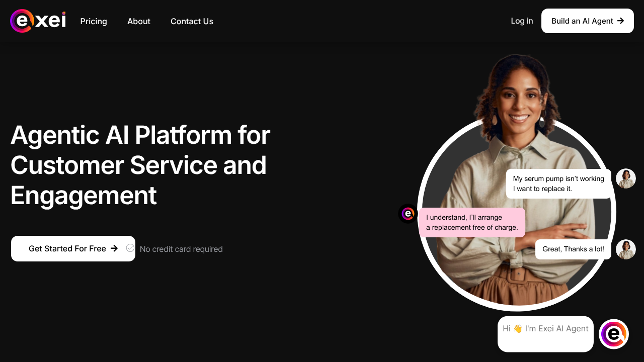Click the checkmark icon before 'No credit card required'
644x362 pixels.
[130, 248]
